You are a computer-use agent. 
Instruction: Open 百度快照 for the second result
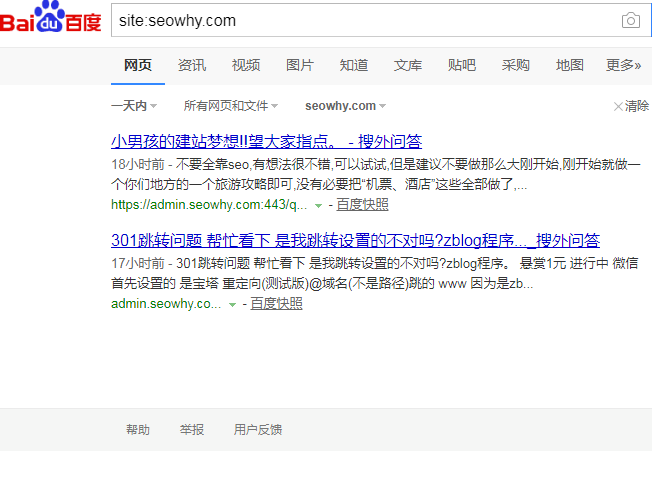277,304
